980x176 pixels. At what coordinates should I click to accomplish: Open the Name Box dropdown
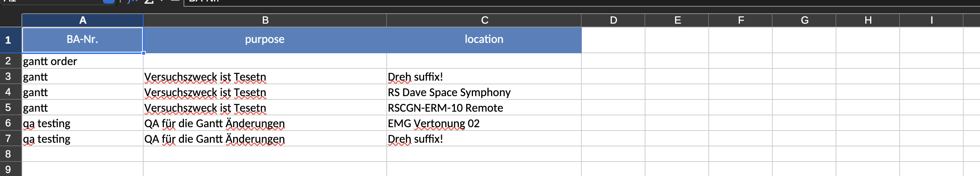click(109, 1)
